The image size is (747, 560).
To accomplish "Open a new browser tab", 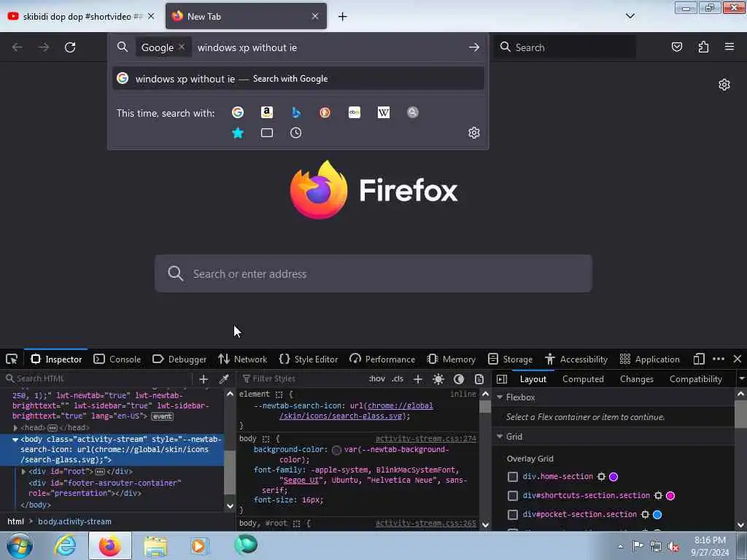I will [x=343, y=17].
